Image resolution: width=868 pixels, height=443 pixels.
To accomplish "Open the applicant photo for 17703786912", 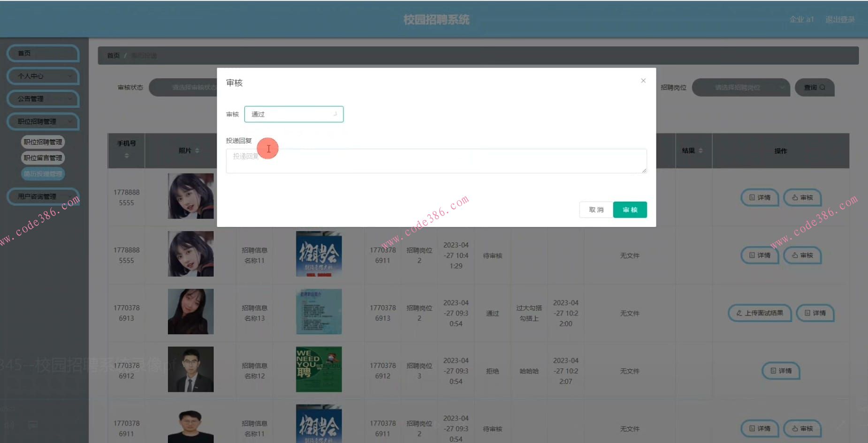I will click(191, 369).
